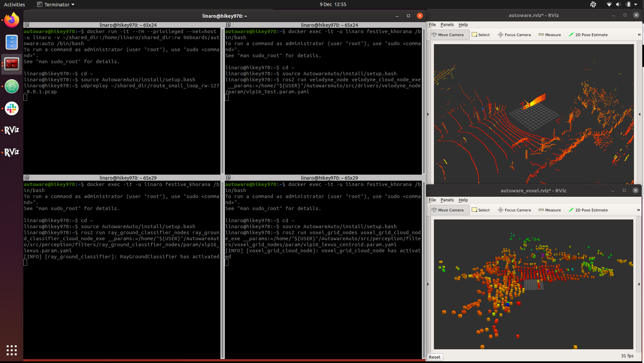Click grid icon of bottom-right terminal pane
The width and height of the screenshot is (644, 363).
228,178
